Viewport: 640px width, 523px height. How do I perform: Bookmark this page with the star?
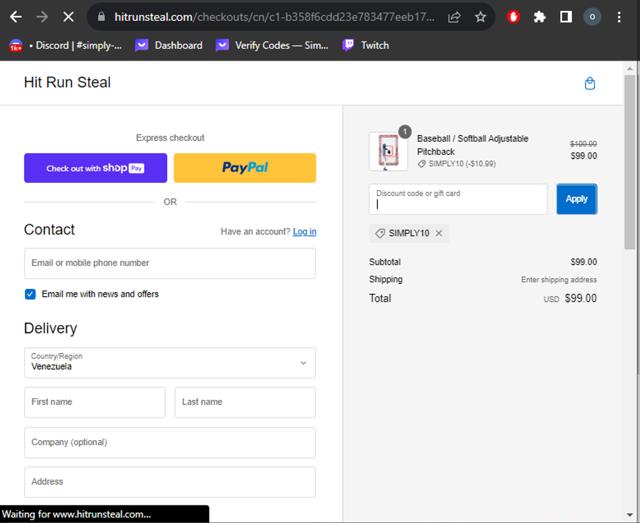[480, 17]
